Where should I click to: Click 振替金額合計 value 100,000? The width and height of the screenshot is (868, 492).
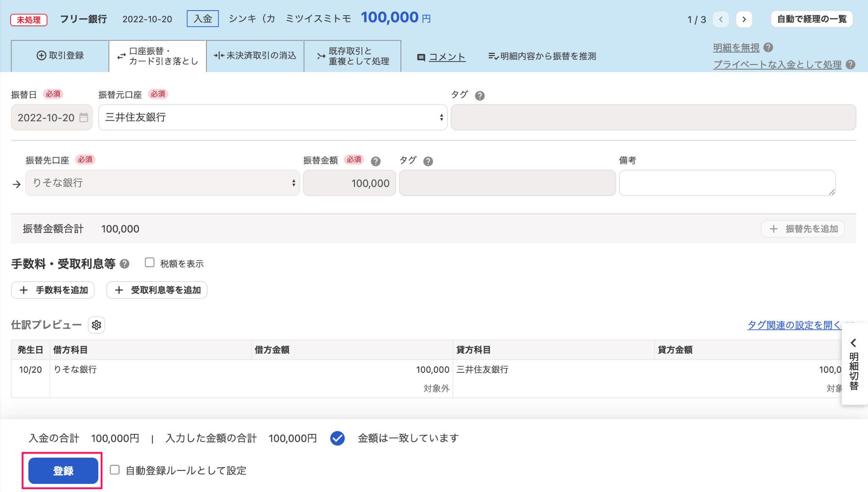tap(120, 229)
